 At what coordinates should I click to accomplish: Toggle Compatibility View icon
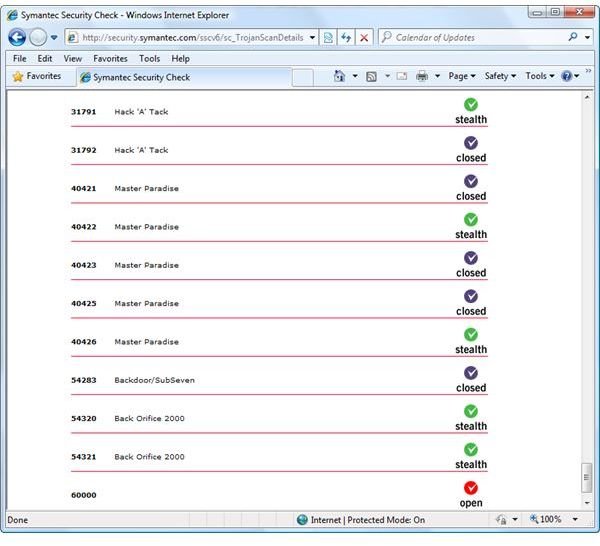click(328, 37)
